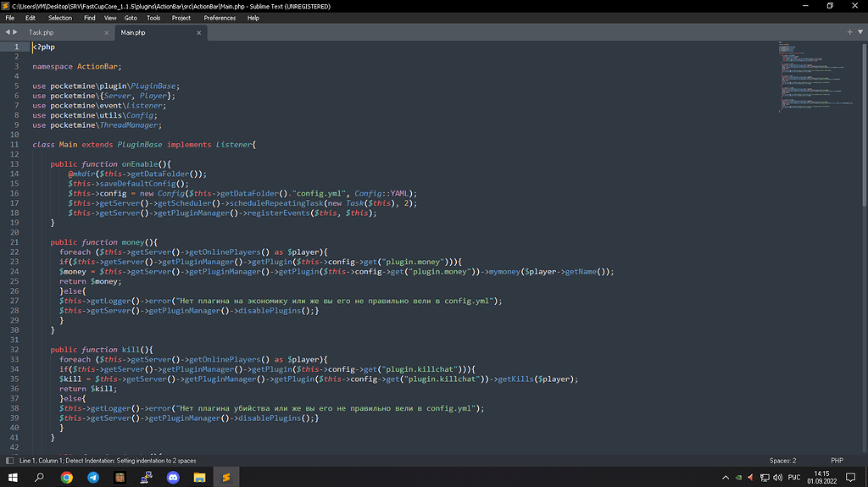Switch to the Task.php tab

(x=42, y=32)
